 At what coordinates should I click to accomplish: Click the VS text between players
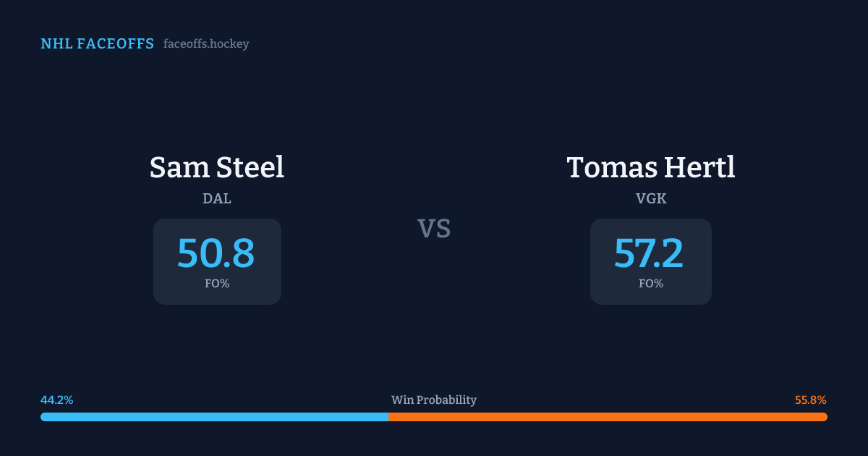pos(434,229)
